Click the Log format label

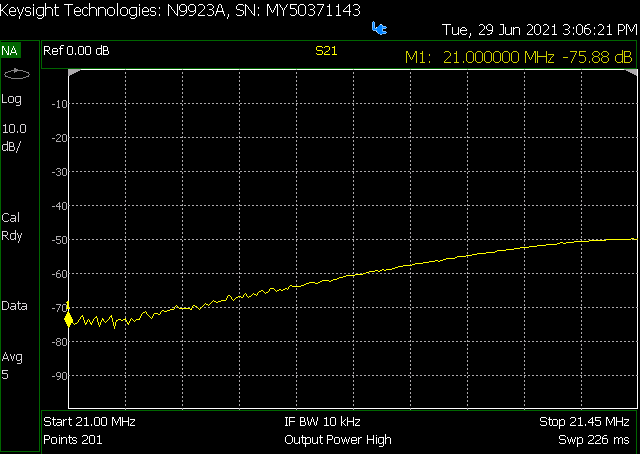pyautogui.click(x=11, y=99)
